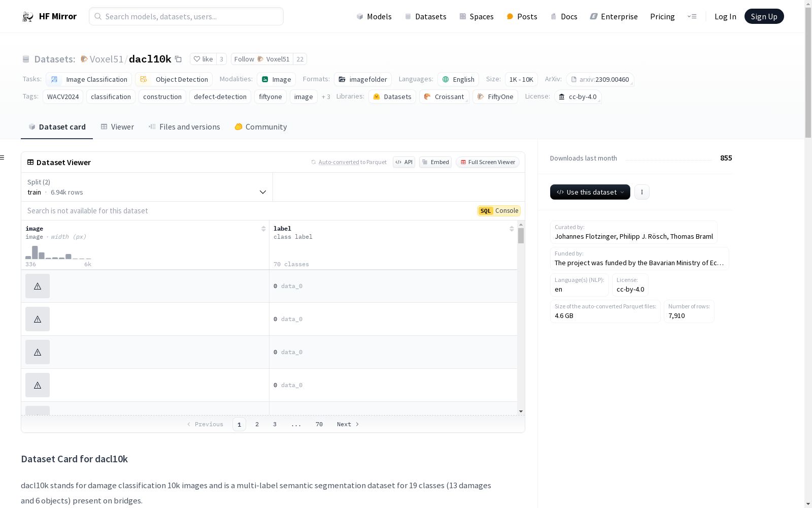Viewport: 812px width, 508px height.
Task: Go to the Next viewer page
Action: 348,424
